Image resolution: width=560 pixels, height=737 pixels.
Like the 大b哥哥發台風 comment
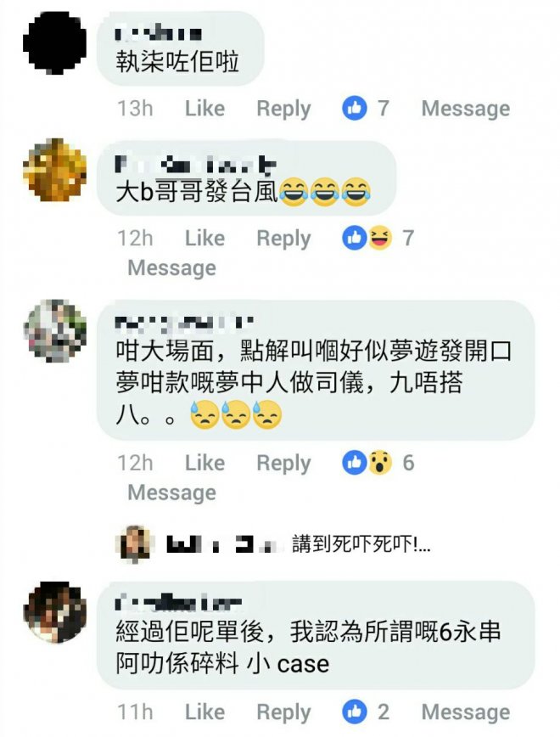tap(204, 238)
